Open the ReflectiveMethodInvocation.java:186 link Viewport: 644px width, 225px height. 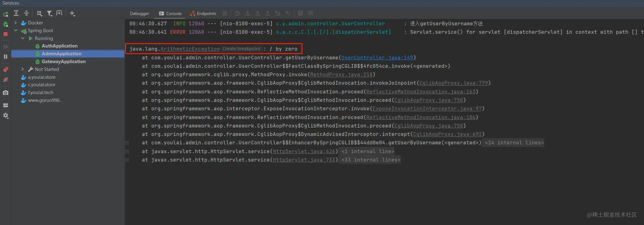421,117
